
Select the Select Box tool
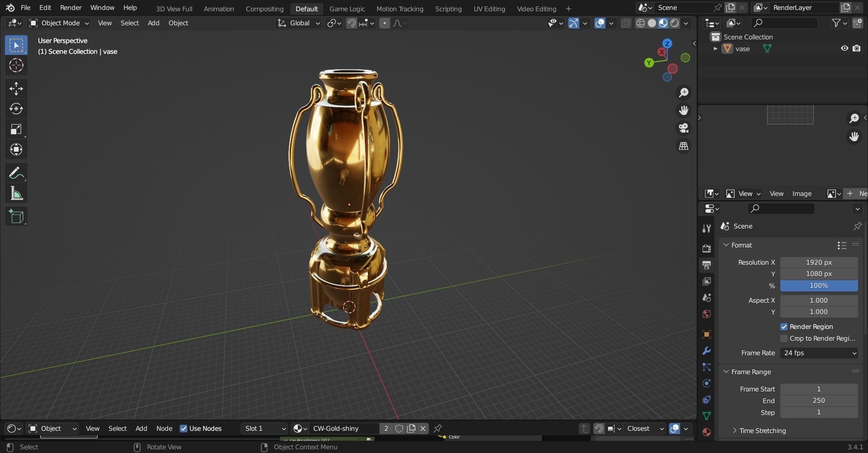pos(16,45)
